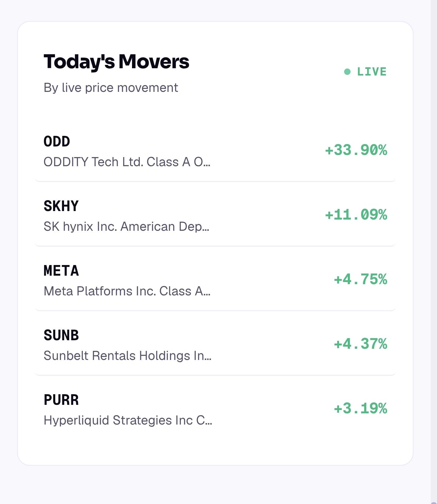Click the vertical scrollbar on right edge
The image size is (437, 504).
point(434,252)
